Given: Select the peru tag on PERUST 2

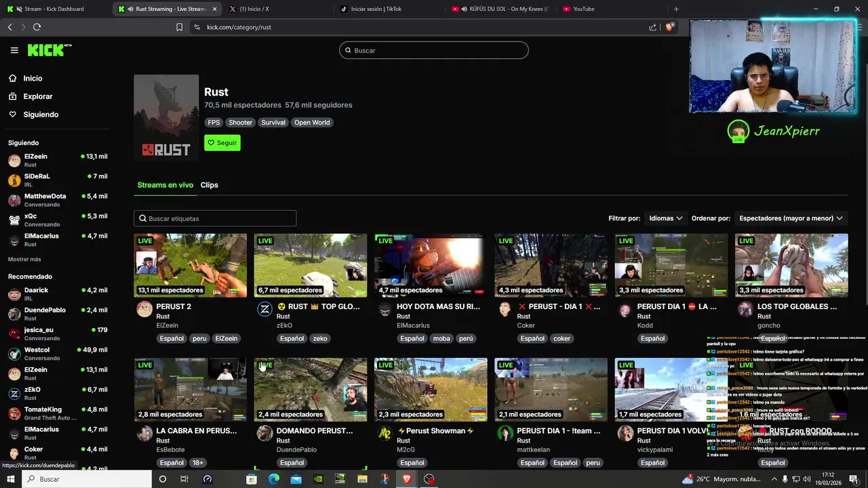Looking at the screenshot, I should 199,338.
